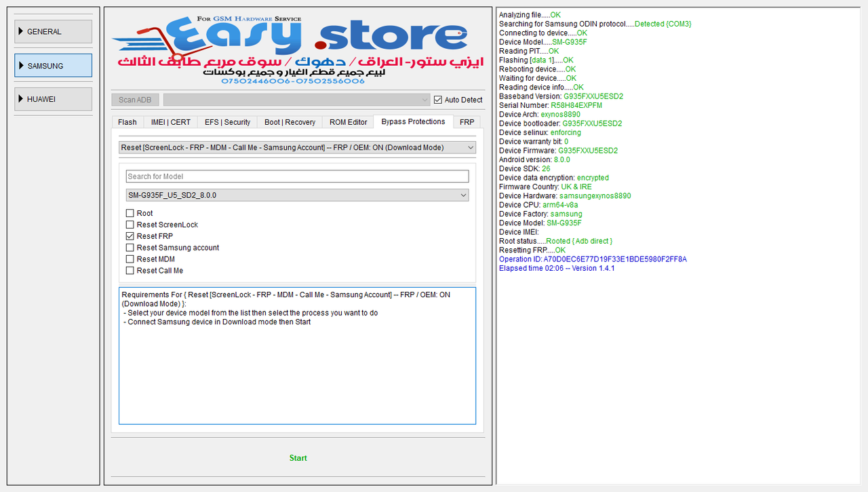Open the SAMSUNG section
Screen dimensions: 868x492
(53, 66)
